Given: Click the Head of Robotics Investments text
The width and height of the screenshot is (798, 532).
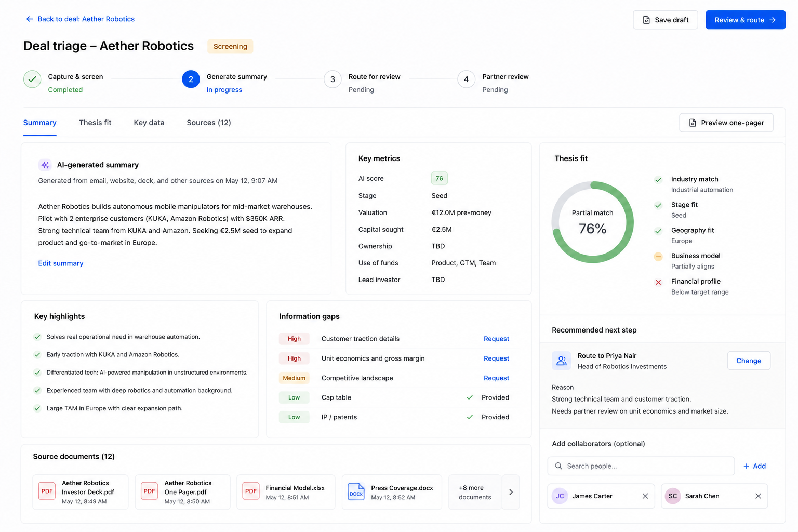Looking at the screenshot, I should point(622,367).
